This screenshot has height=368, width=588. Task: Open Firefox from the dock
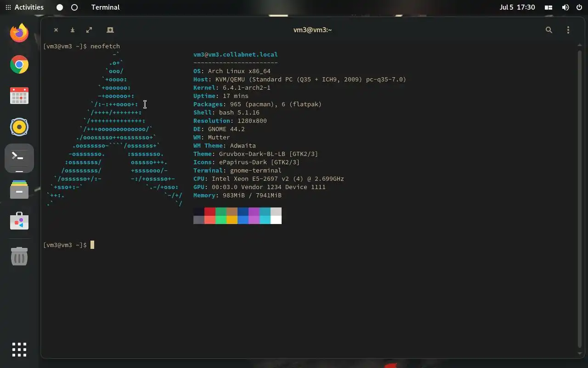pyautogui.click(x=19, y=33)
